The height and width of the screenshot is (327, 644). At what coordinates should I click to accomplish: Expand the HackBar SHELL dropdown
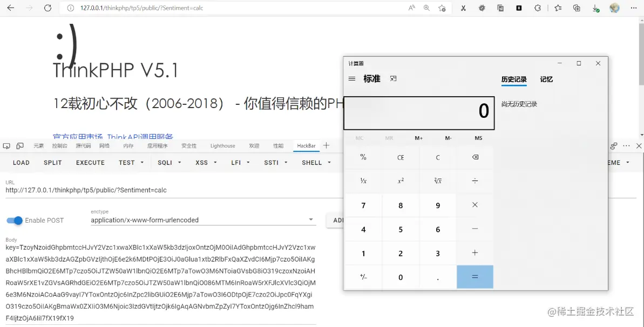point(316,163)
